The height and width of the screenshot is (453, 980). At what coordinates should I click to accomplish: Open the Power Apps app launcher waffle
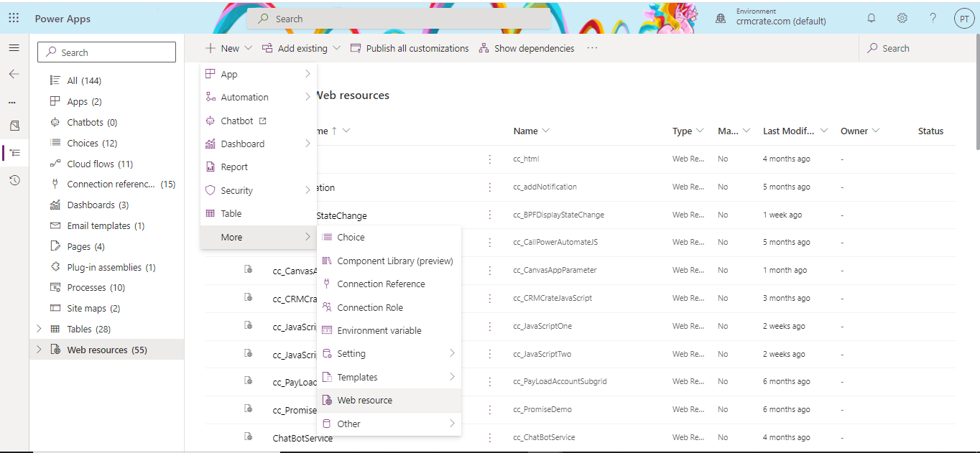coord(13,18)
